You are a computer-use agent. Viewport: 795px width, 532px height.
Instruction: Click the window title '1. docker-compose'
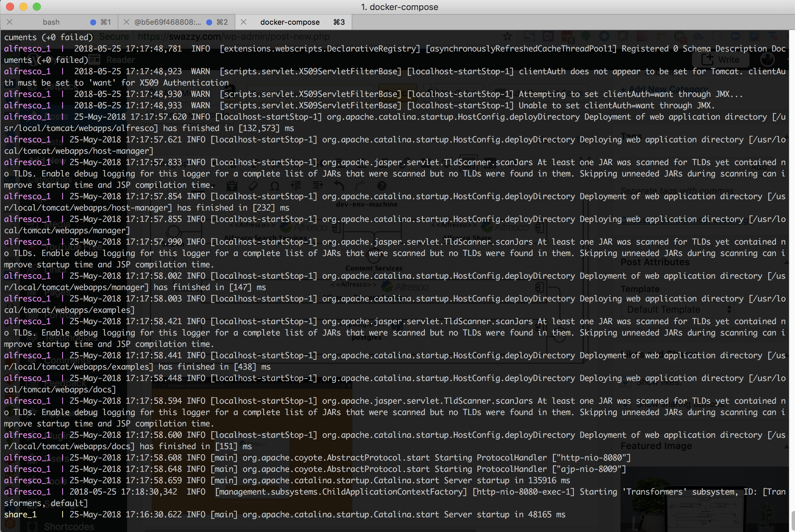[x=399, y=7]
